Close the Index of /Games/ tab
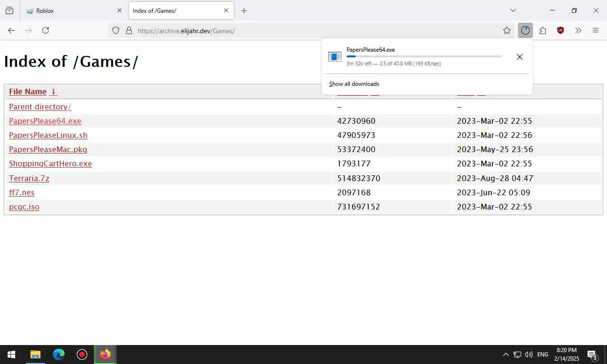607x364 pixels. 226,10
